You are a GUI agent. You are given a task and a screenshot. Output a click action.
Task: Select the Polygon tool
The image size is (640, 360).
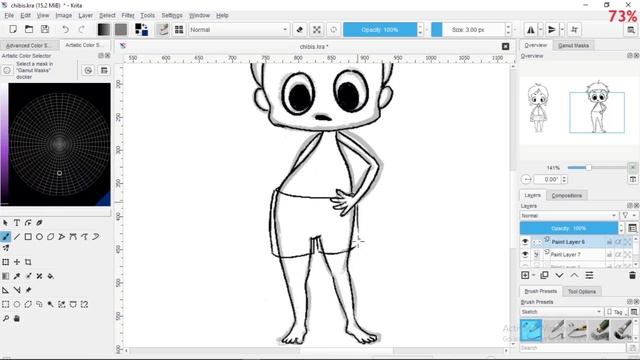pyautogui.click(x=51, y=237)
